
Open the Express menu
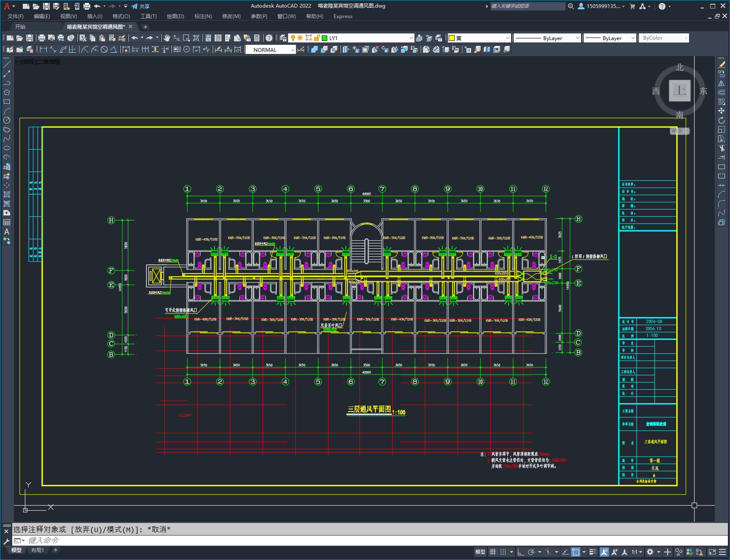343,16
